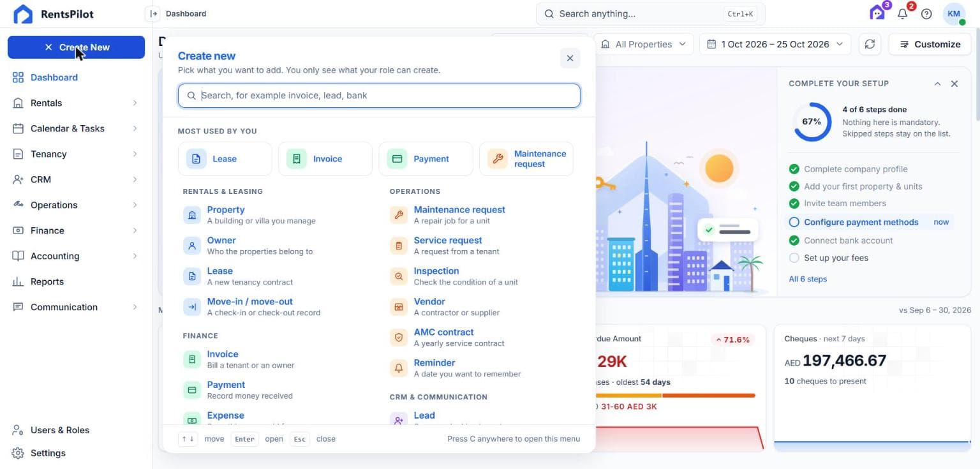980x469 pixels.
Task: Open the help question-mark icon
Action: (926, 13)
